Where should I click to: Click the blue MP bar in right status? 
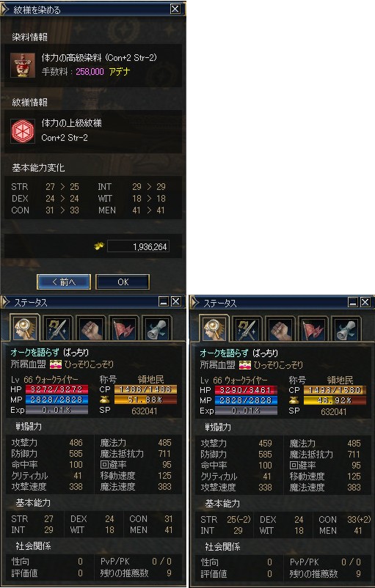[247, 400]
